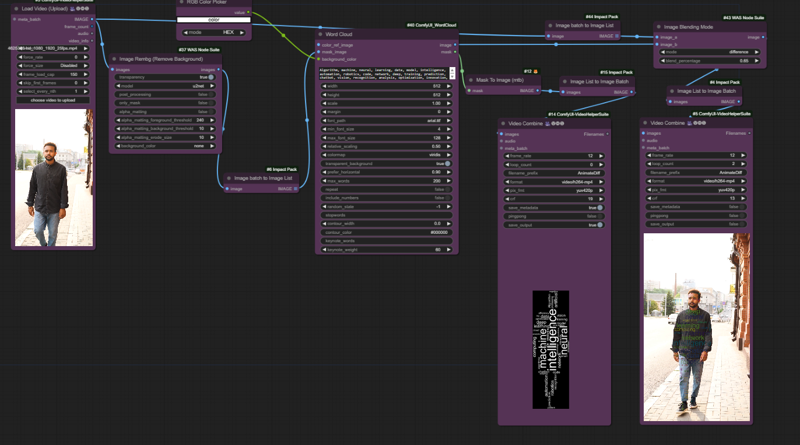
Task: Toggle transparency in Image Rembg node
Action: click(x=165, y=77)
